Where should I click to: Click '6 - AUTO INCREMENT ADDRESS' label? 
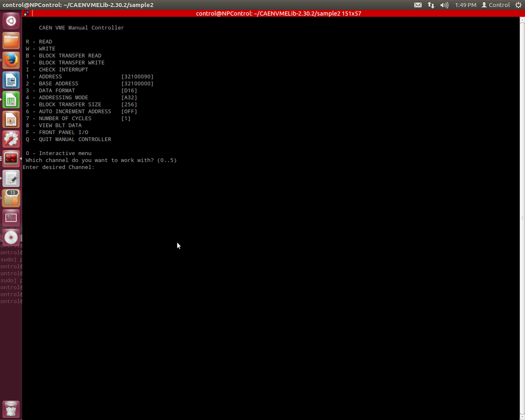68,111
